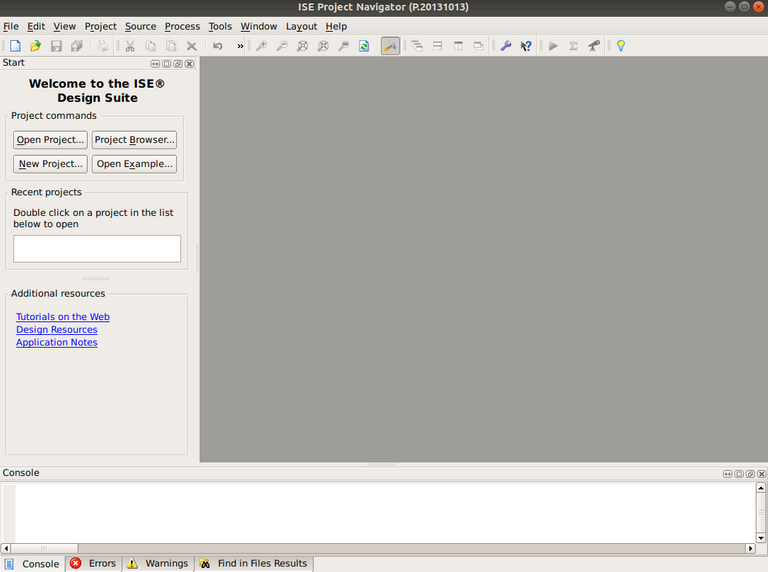
Task: Click the empty Recent projects list box
Action: (x=97, y=249)
